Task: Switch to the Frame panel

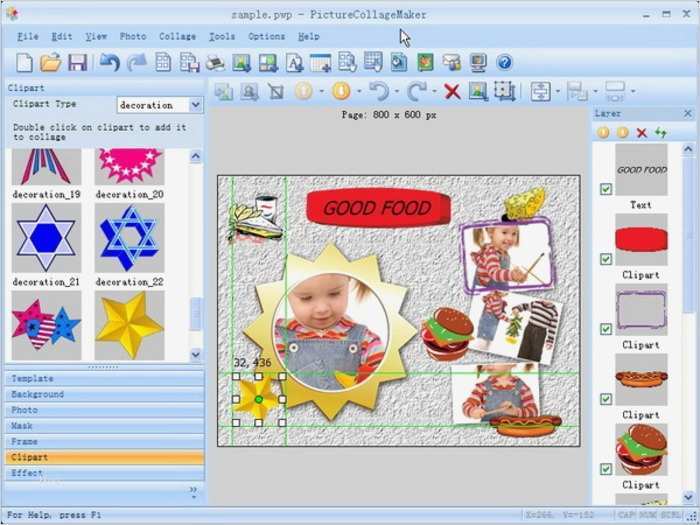Action: point(104,442)
